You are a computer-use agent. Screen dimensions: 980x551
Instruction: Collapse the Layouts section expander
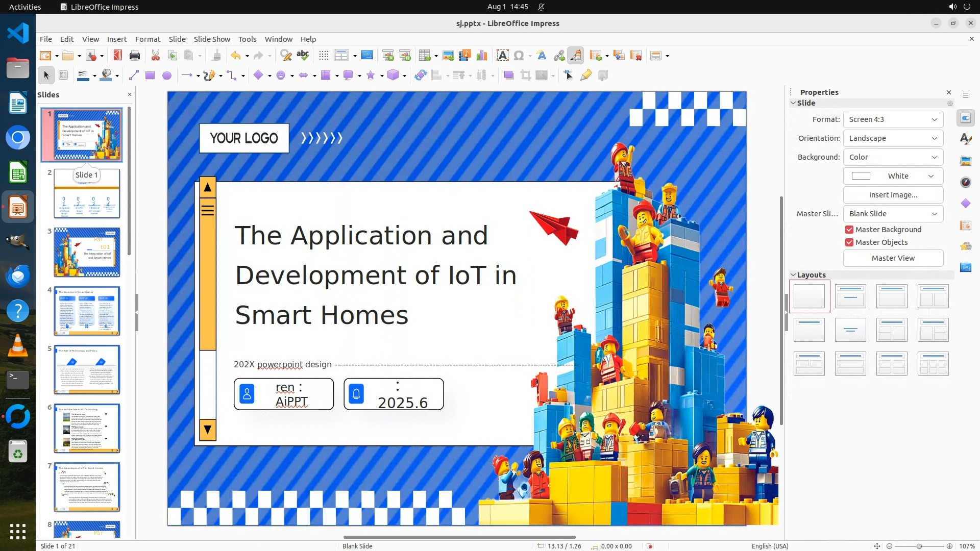793,275
